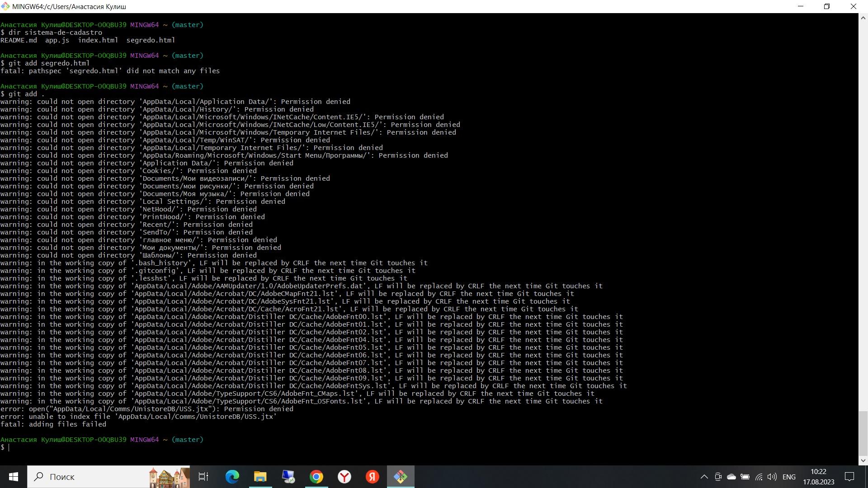The width and height of the screenshot is (868, 488).
Task: Click the terminal scrollbar up arrow
Action: tap(863, 18)
